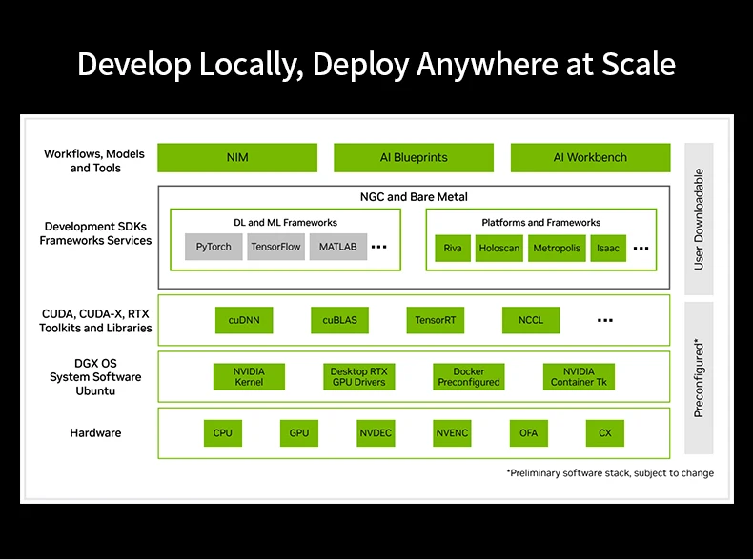The height and width of the screenshot is (560, 753).
Task: Click the NVIDIA Container Tk box
Action: [x=579, y=377]
